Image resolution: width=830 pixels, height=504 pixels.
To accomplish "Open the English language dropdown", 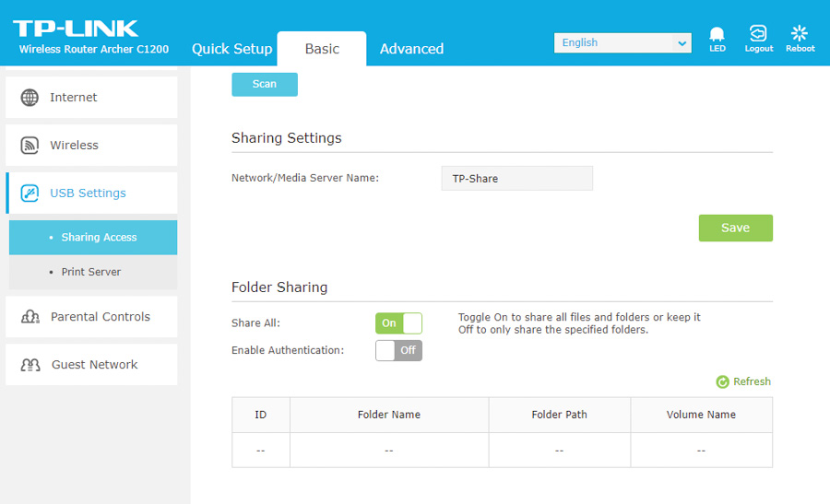I will point(622,42).
